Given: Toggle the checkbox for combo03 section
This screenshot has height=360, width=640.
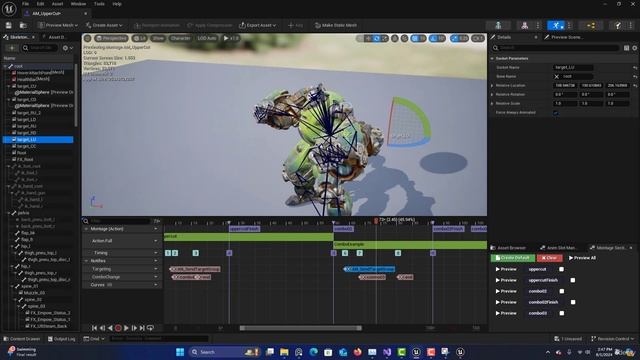Looking at the screenshot, I should (562, 313).
